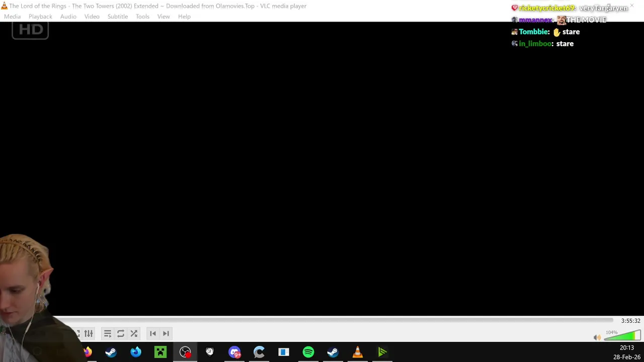
Task: Open the View menu
Action: pos(164,17)
